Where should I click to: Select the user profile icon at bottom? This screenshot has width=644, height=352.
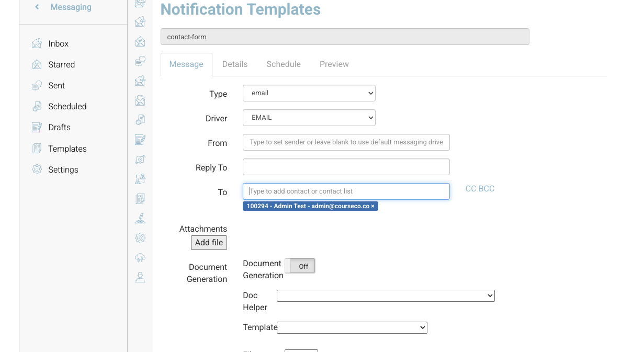coord(140,277)
